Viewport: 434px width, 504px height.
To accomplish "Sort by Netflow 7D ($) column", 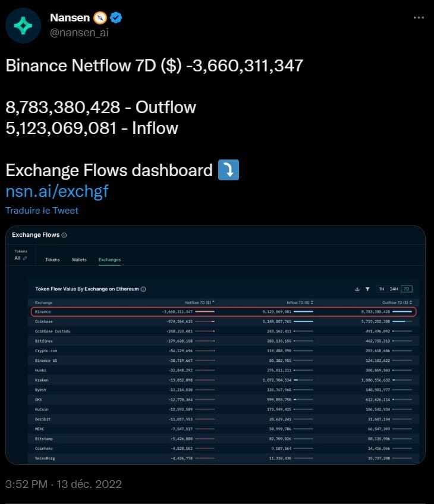I will [x=200, y=302].
